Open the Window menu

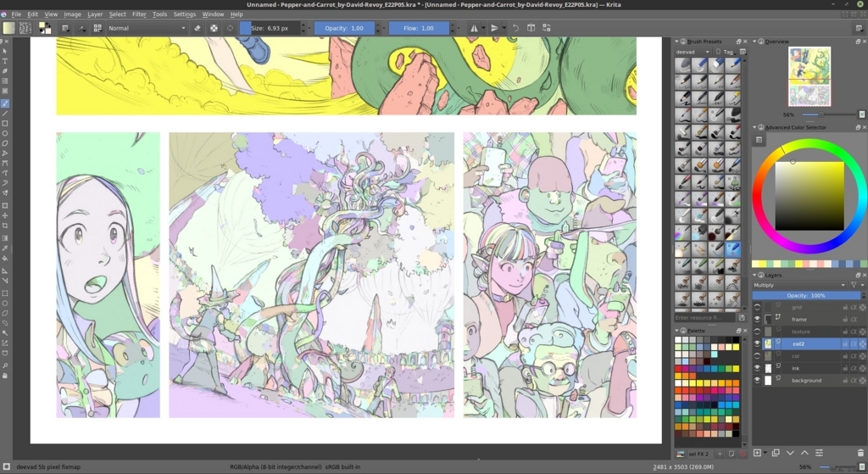click(x=213, y=14)
